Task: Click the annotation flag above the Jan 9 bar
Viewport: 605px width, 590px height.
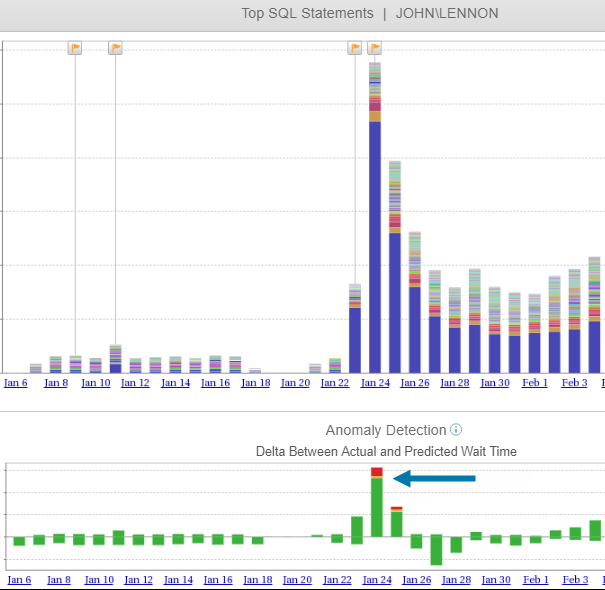Action: click(x=75, y=48)
